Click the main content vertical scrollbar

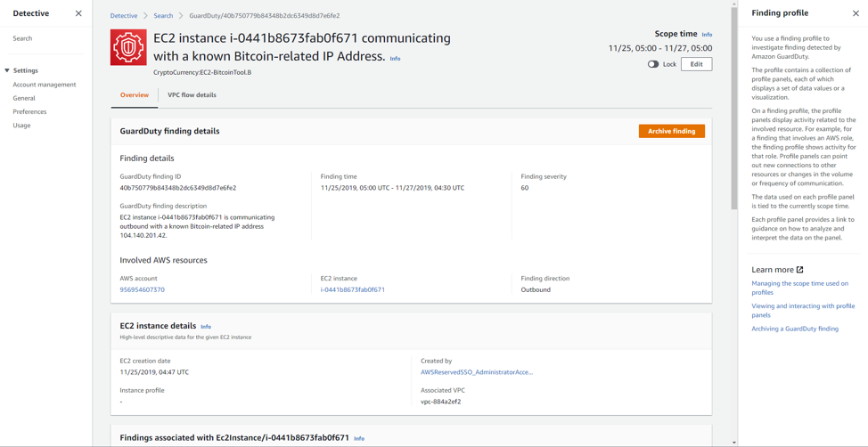734,110
